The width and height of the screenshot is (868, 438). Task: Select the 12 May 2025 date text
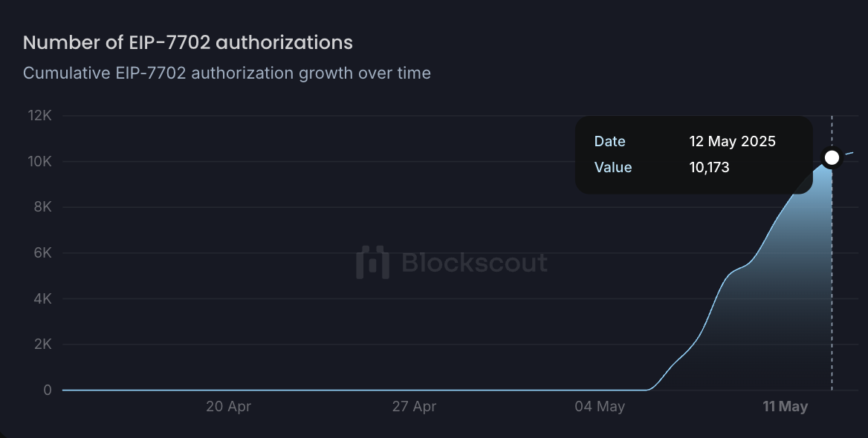[731, 141]
